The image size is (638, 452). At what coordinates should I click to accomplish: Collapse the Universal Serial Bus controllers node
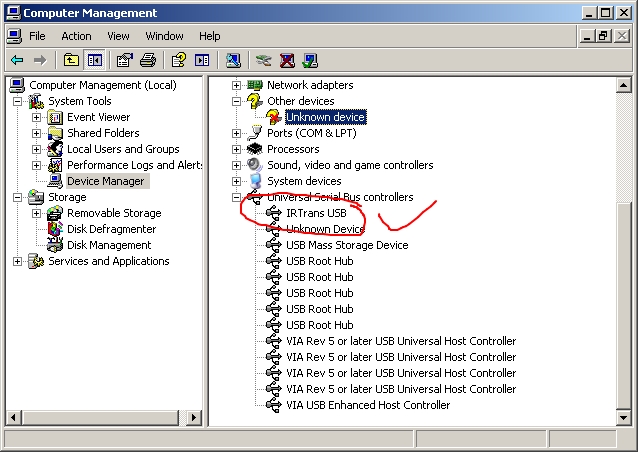[x=237, y=197]
